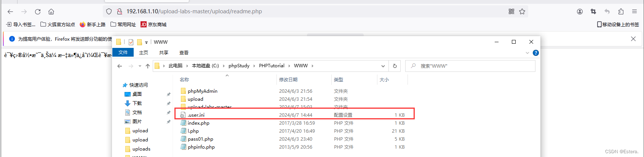Click the quick access properties checkmark icon

(131, 42)
